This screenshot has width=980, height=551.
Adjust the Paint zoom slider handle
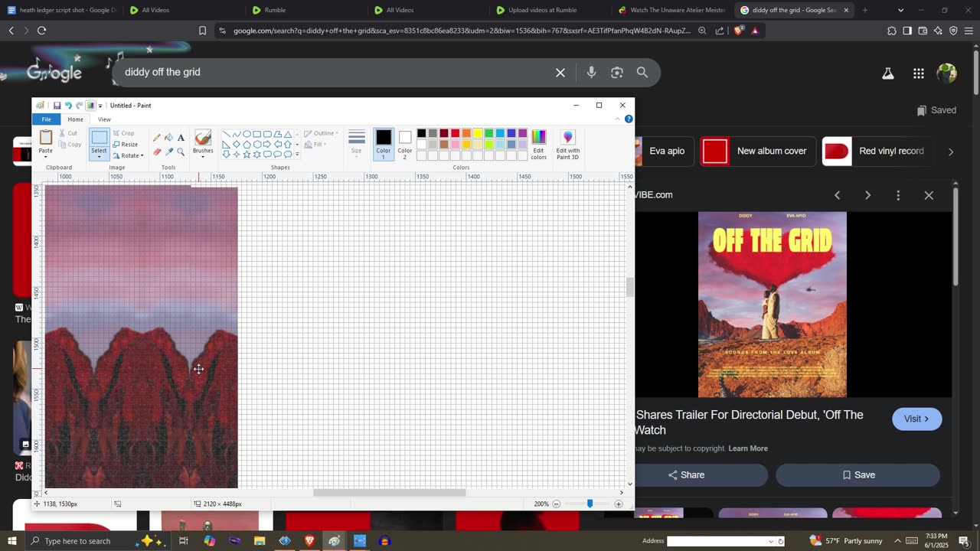pyautogui.click(x=590, y=504)
